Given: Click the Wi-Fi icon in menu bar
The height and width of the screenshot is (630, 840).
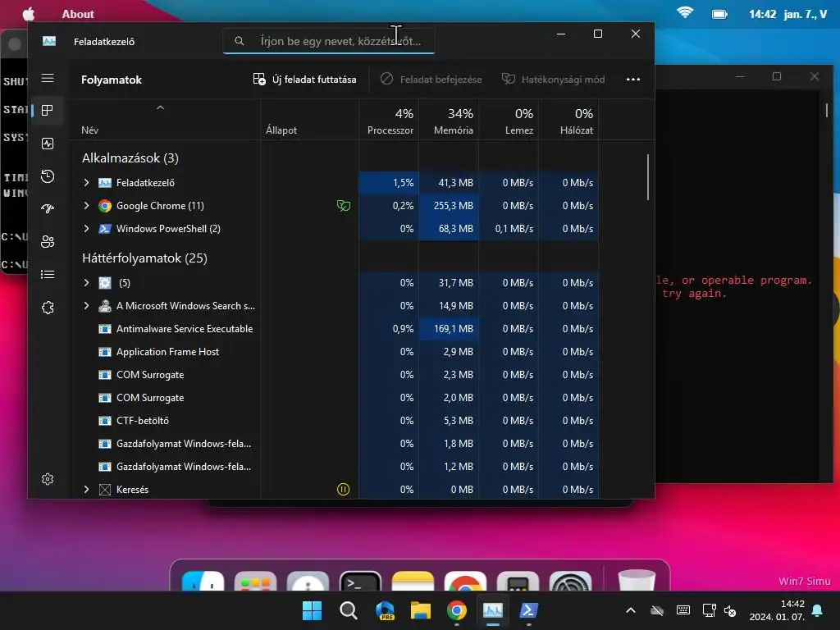Looking at the screenshot, I should click(x=685, y=13).
